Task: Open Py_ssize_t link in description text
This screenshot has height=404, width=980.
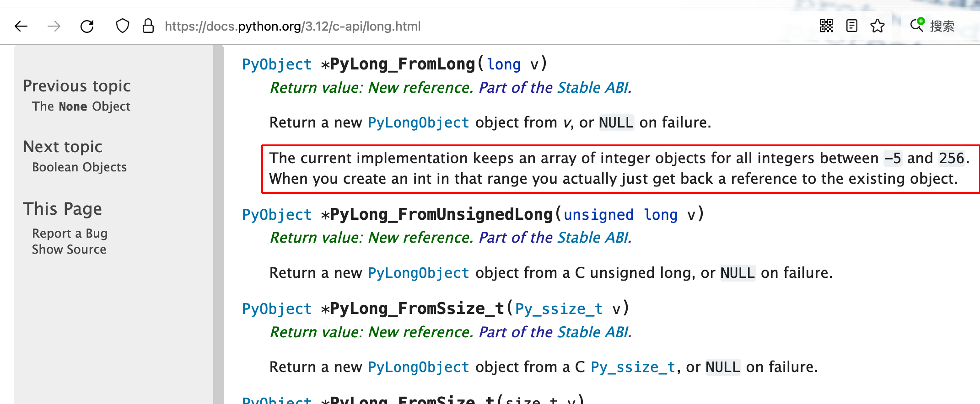Action: pyautogui.click(x=633, y=367)
